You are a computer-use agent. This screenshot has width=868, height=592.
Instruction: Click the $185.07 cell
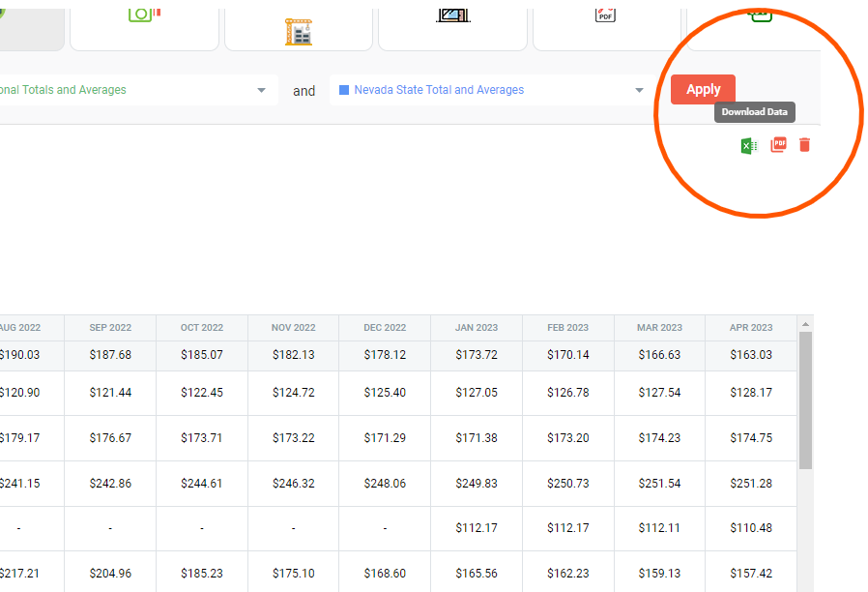tap(202, 355)
